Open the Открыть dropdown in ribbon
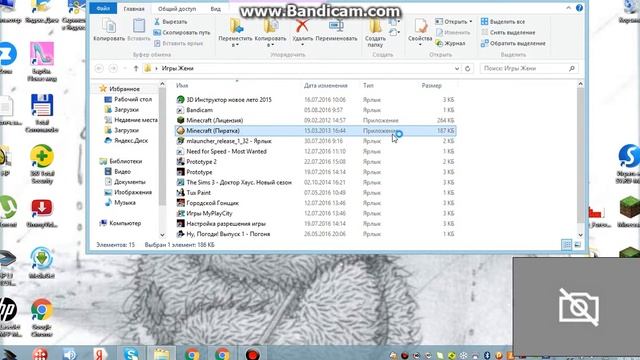This screenshot has width=640, height=360. click(x=453, y=22)
